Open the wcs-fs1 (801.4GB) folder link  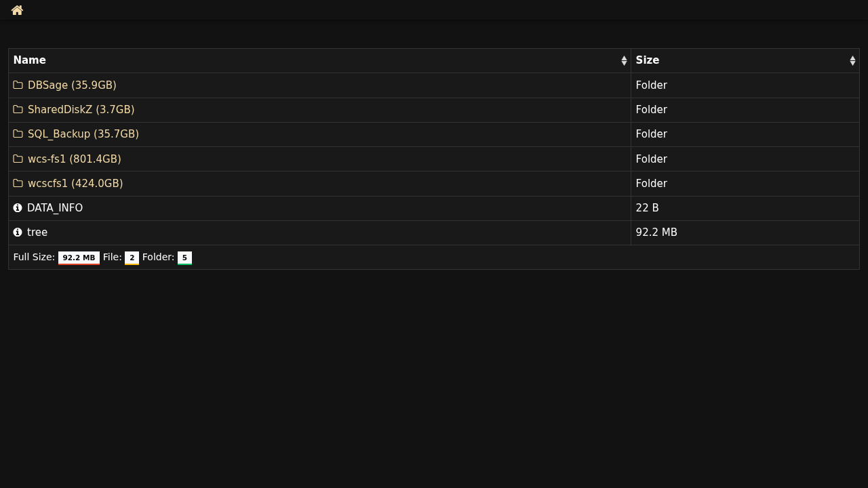point(74,159)
